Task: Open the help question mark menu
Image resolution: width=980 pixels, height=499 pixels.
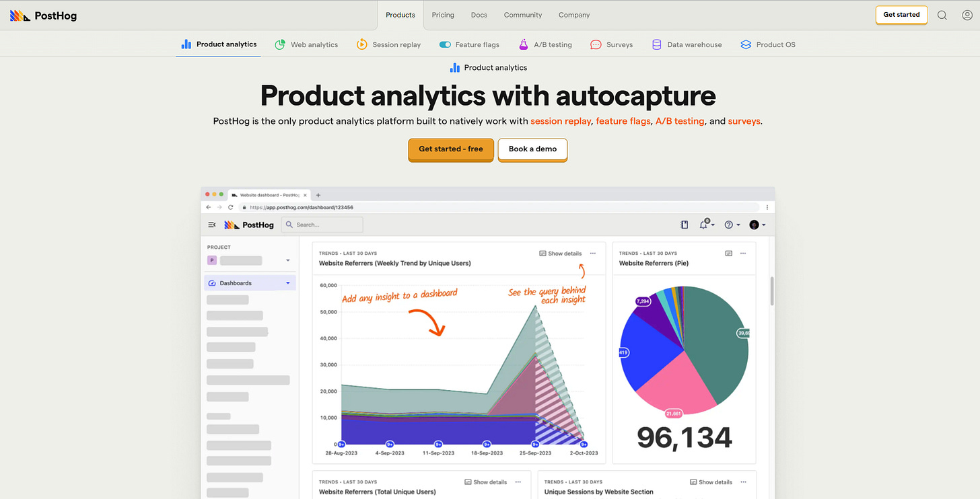Action: pos(732,225)
